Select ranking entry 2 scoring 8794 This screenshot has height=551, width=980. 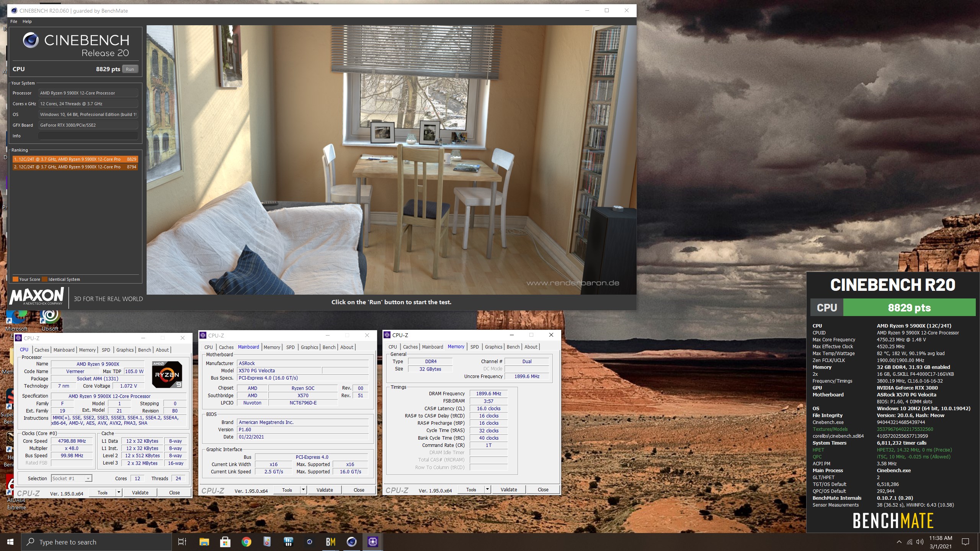pyautogui.click(x=75, y=167)
